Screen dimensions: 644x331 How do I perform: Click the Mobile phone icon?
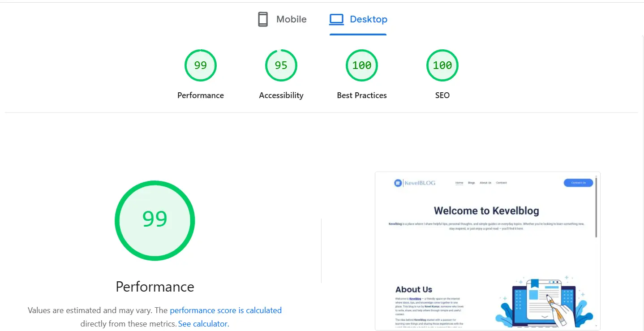pos(263,19)
